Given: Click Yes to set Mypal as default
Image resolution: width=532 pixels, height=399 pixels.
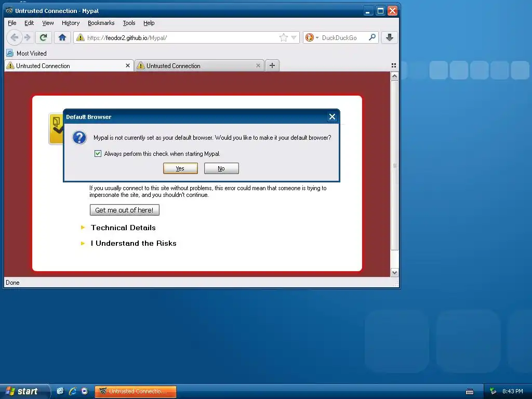Looking at the screenshot, I should point(180,168).
